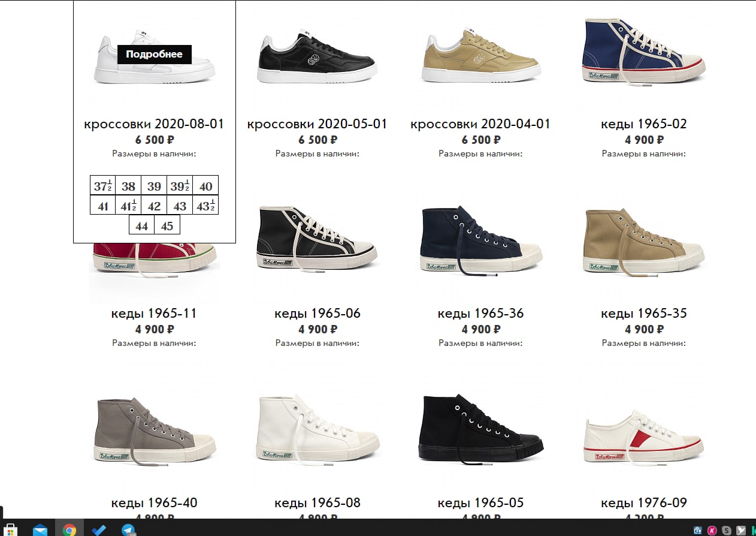Viewport: 756px width, 536px height.
Task: Open кеды 1965-35 product title
Action: (644, 314)
